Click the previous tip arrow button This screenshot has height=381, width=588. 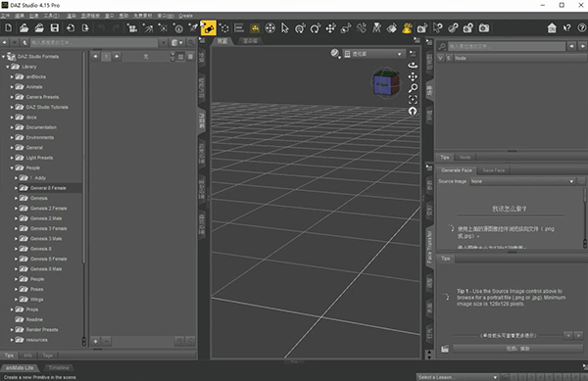coord(568,335)
